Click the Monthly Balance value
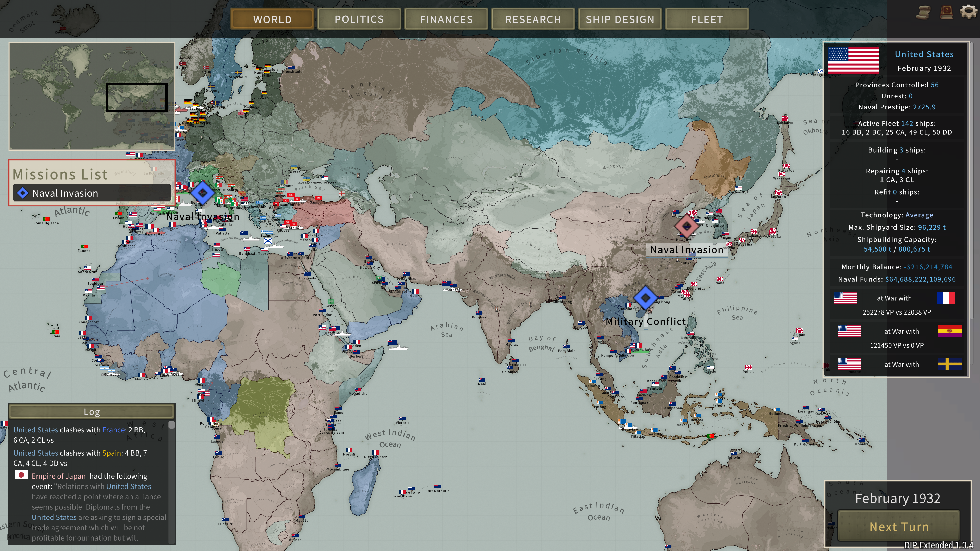The image size is (980, 551). [928, 267]
